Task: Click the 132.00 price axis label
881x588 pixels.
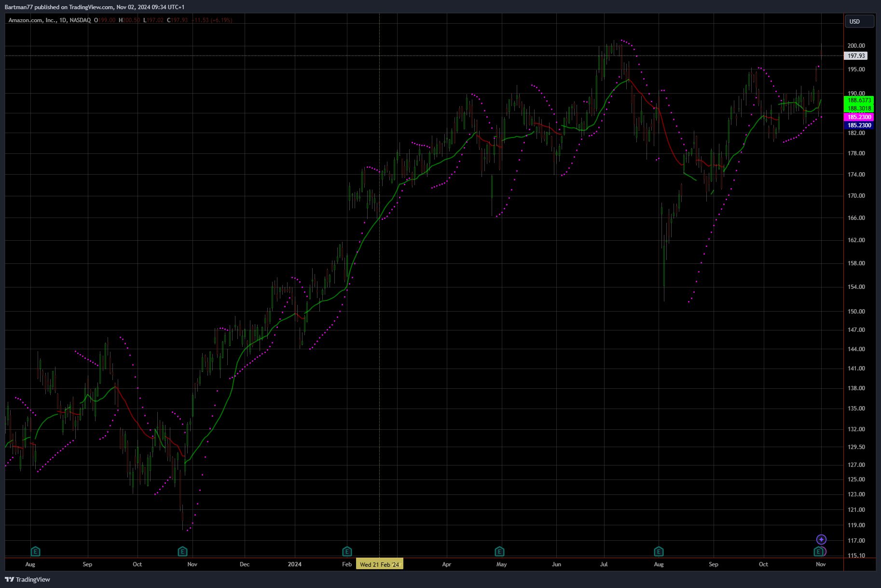Action: (856, 429)
